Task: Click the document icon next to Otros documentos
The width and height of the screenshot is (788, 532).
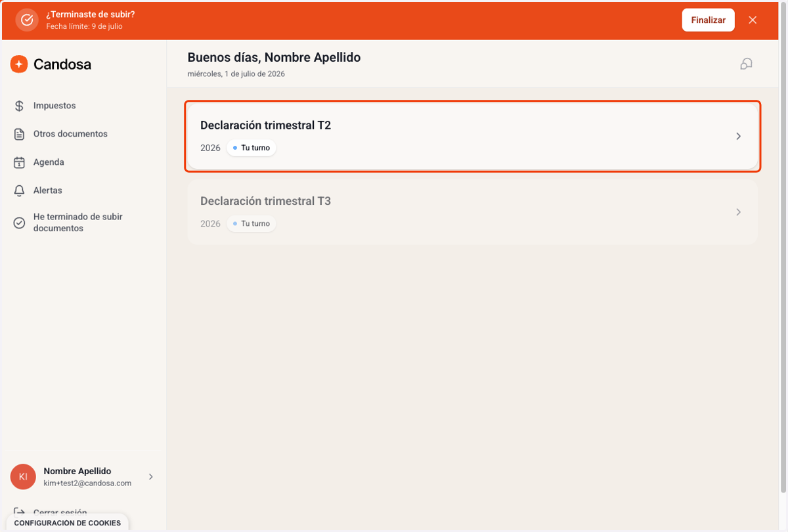Action: pos(20,134)
